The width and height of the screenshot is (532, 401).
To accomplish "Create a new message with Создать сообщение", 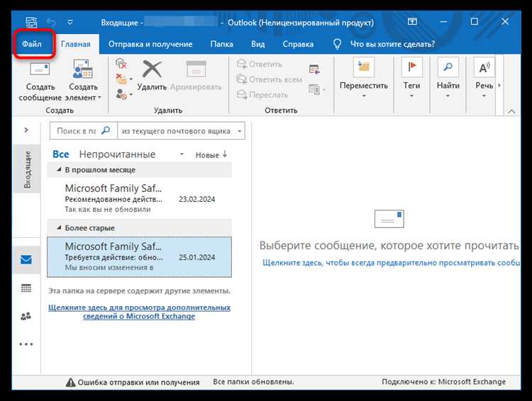I will [x=40, y=81].
